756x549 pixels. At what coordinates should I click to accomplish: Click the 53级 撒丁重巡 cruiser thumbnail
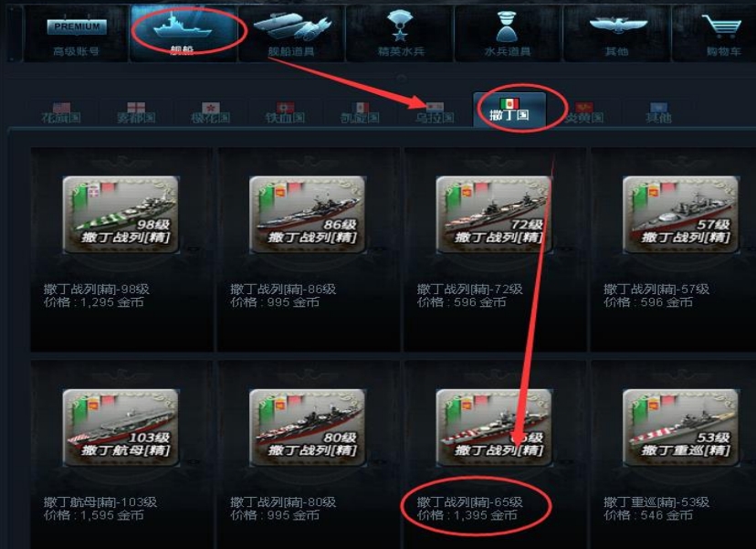(680, 428)
